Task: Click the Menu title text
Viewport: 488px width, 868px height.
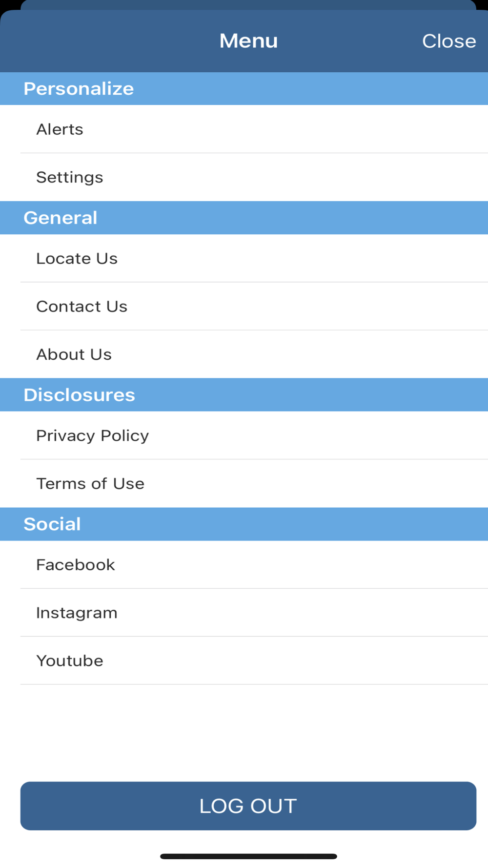Action: tap(248, 41)
